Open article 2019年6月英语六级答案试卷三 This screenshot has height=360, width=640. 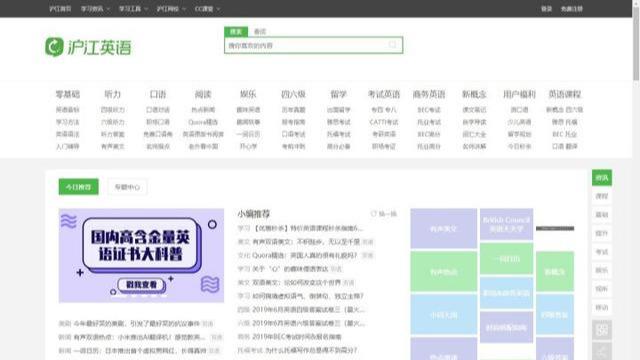pos(308,323)
